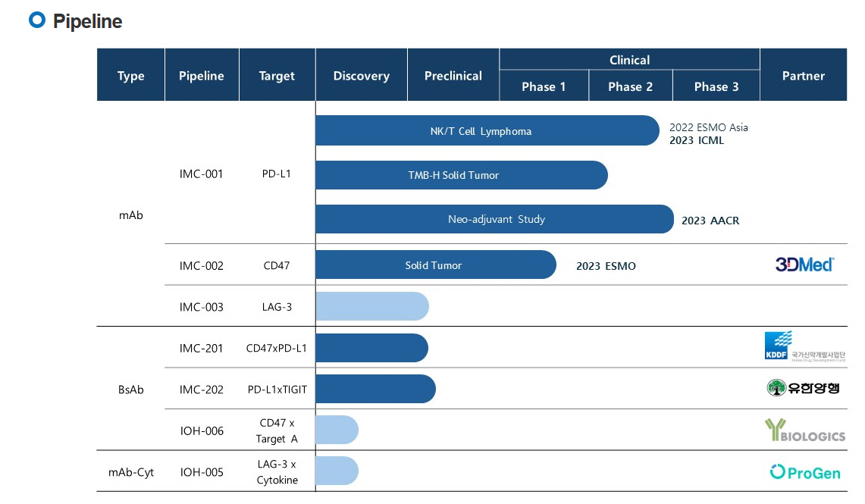
Task: Click the Target column header
Action: [277, 74]
